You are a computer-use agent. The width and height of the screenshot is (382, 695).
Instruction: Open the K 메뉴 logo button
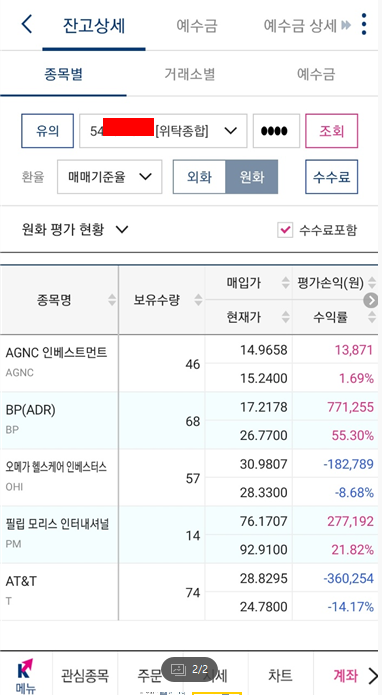26,675
